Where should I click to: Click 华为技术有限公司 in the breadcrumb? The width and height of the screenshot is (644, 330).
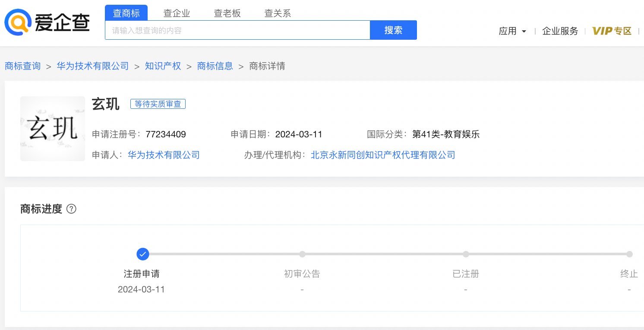(93, 66)
